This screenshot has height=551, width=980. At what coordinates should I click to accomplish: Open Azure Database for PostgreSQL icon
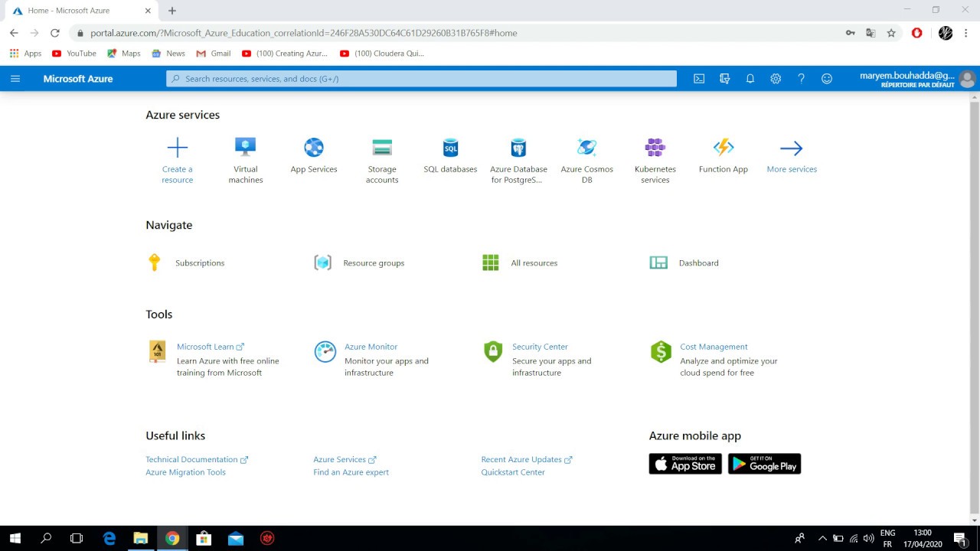coord(519,148)
